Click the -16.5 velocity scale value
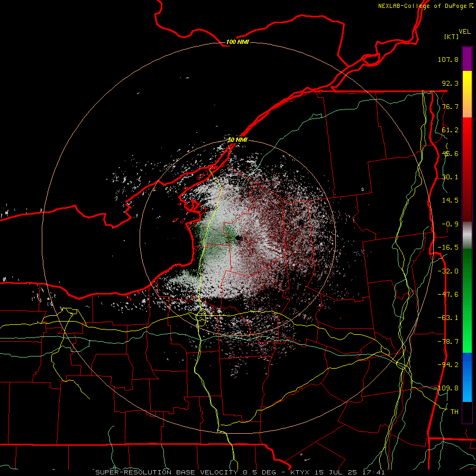 point(448,248)
